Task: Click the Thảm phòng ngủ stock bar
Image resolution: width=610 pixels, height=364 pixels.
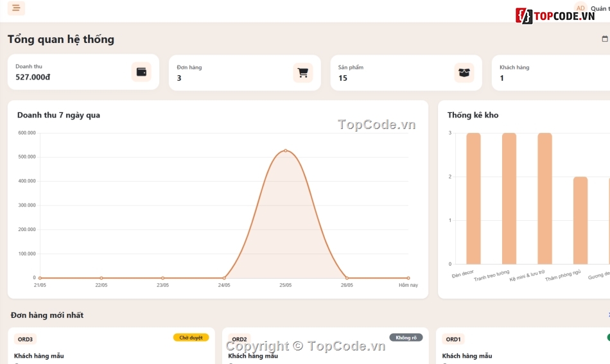Action: point(580,220)
